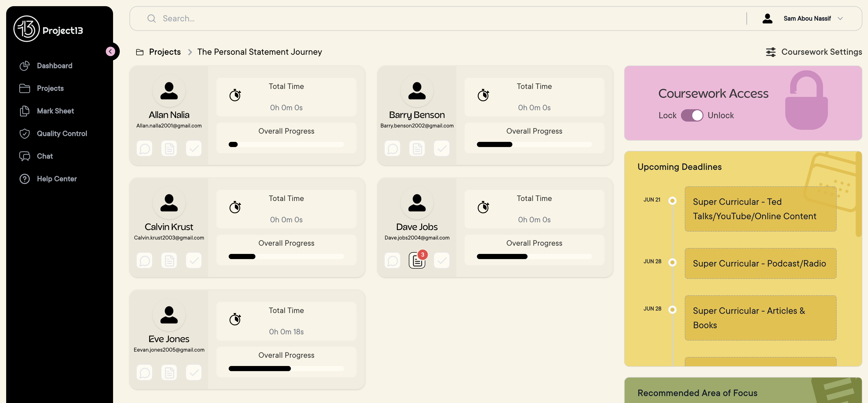
Task: Open document icon on Barry Benson card
Action: 417,148
